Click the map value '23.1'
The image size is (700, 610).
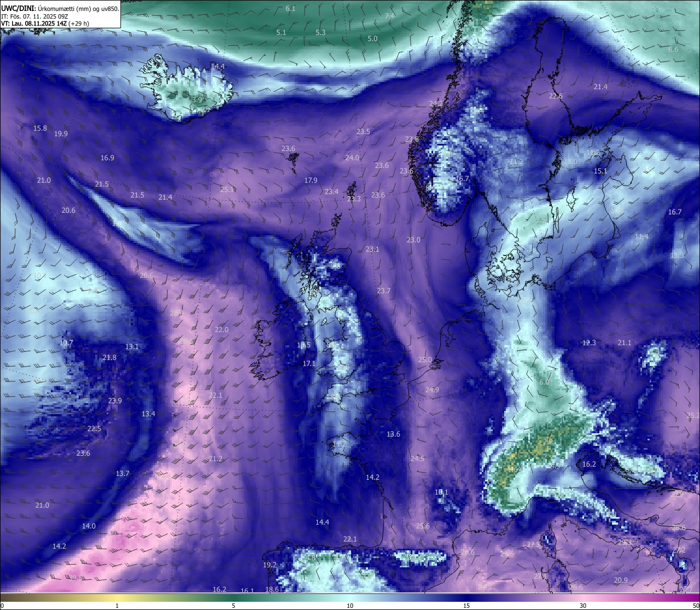[372, 249]
